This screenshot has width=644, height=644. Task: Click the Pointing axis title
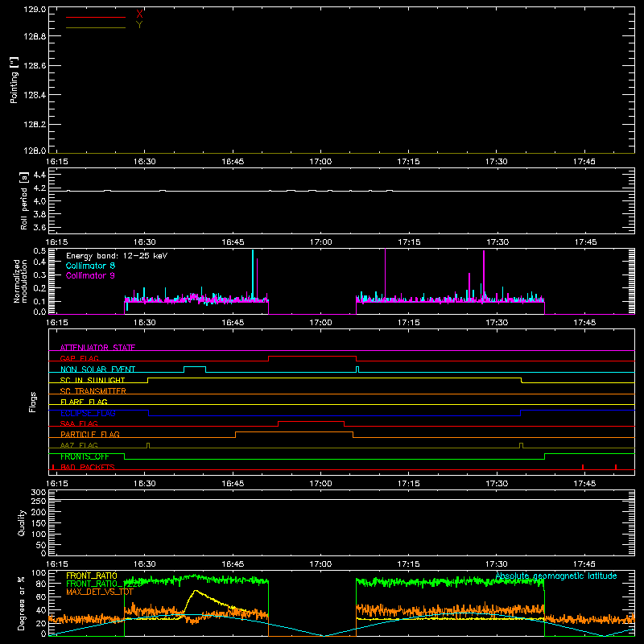point(14,80)
